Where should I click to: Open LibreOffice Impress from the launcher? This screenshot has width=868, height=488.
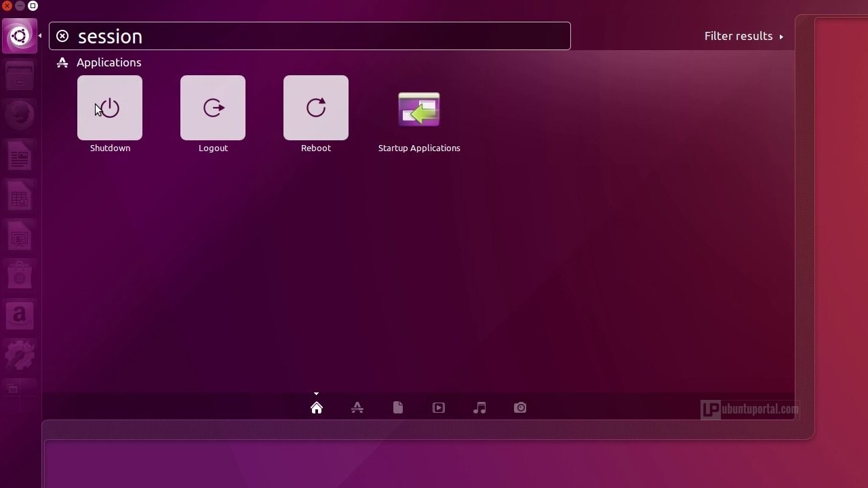coord(20,236)
